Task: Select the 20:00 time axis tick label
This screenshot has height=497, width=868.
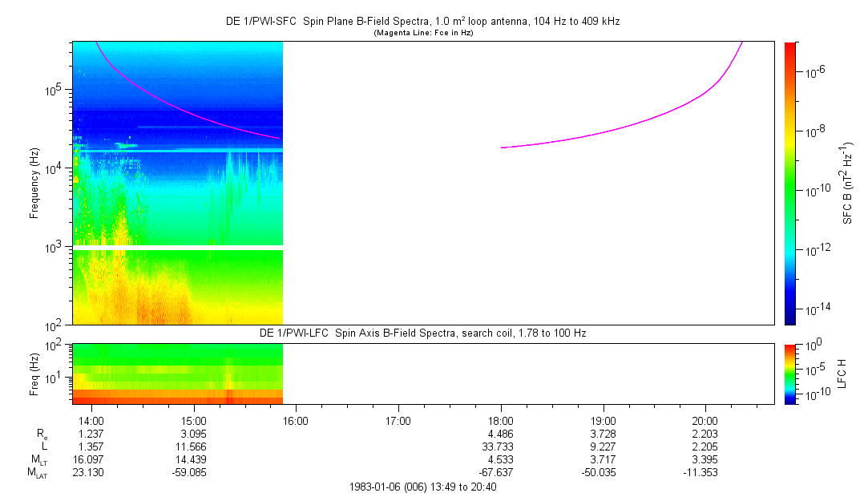Action: pos(704,420)
